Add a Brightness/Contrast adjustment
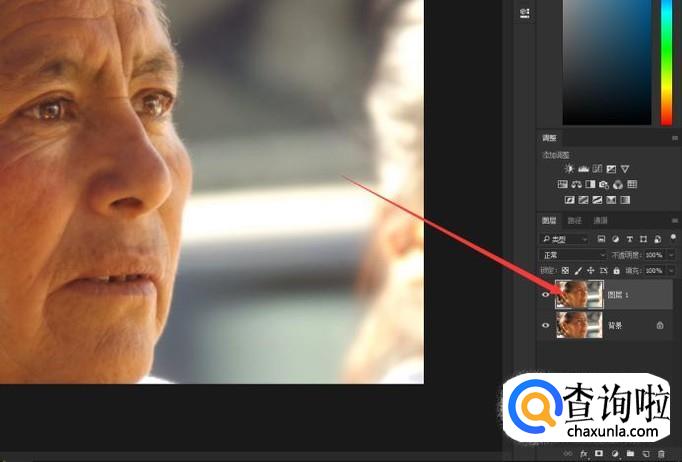 tap(569, 169)
